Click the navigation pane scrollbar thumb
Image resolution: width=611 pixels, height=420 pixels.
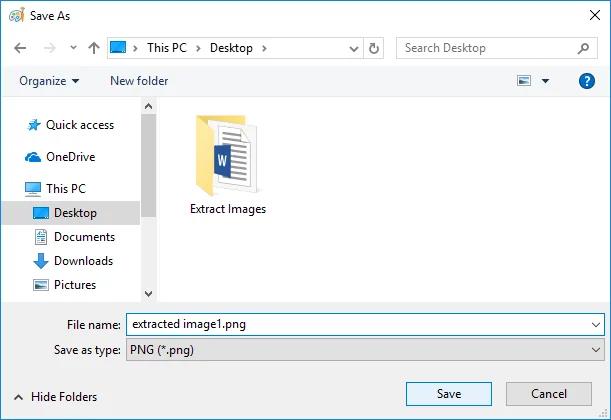tap(148, 166)
